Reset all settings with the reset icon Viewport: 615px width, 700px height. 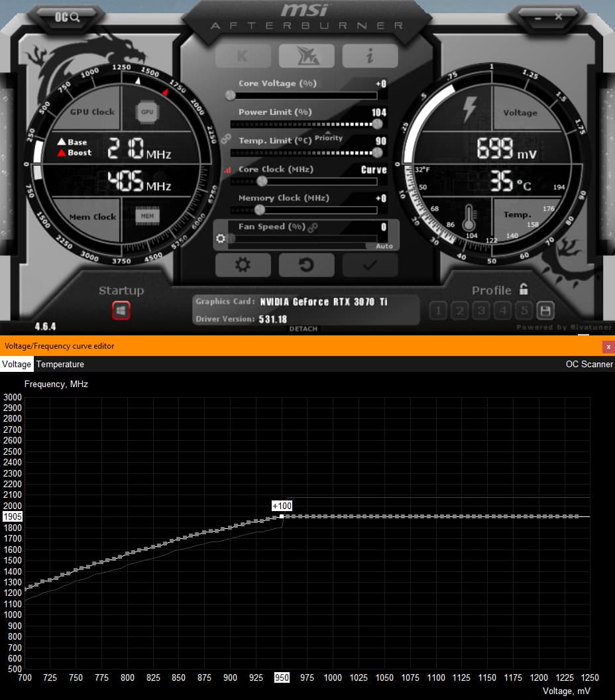point(306,264)
